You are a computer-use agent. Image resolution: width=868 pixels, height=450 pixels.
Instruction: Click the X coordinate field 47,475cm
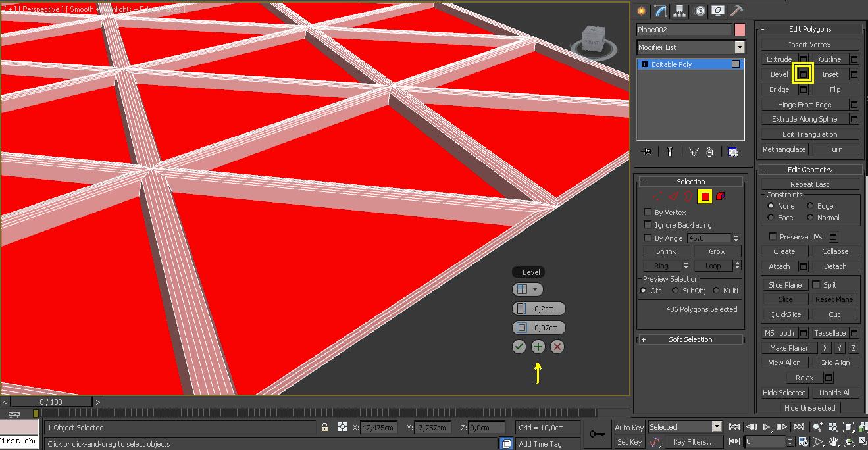pos(378,427)
